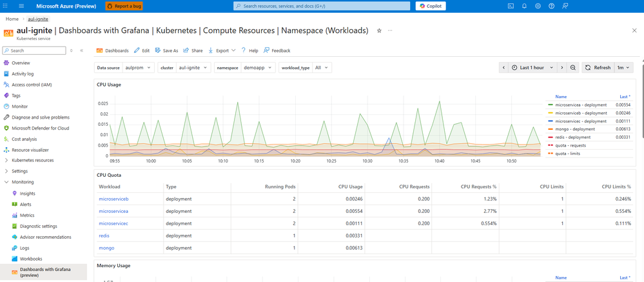Click the zoom out time range icon

tap(572, 68)
